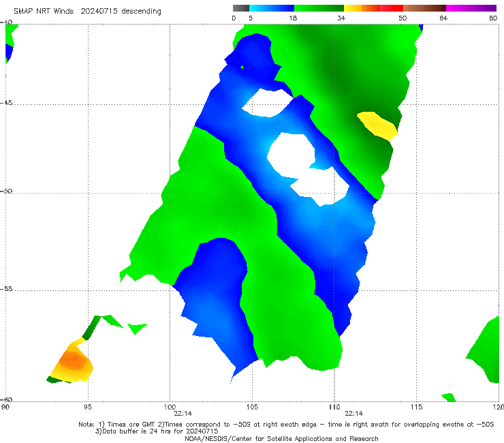Click the magenta-purple 64-80 color bar segment
Screen dimensions: 504x443
coord(471,8)
